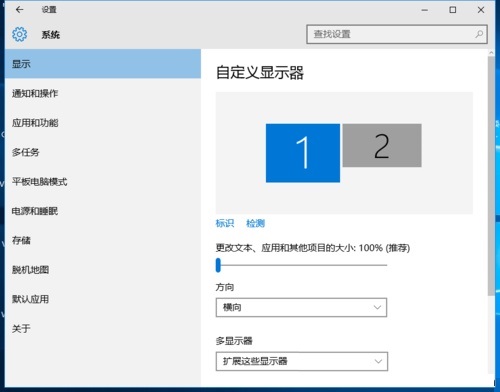500x392 pixels.
Task: Open 脱机地图 settings
Action: [103, 270]
